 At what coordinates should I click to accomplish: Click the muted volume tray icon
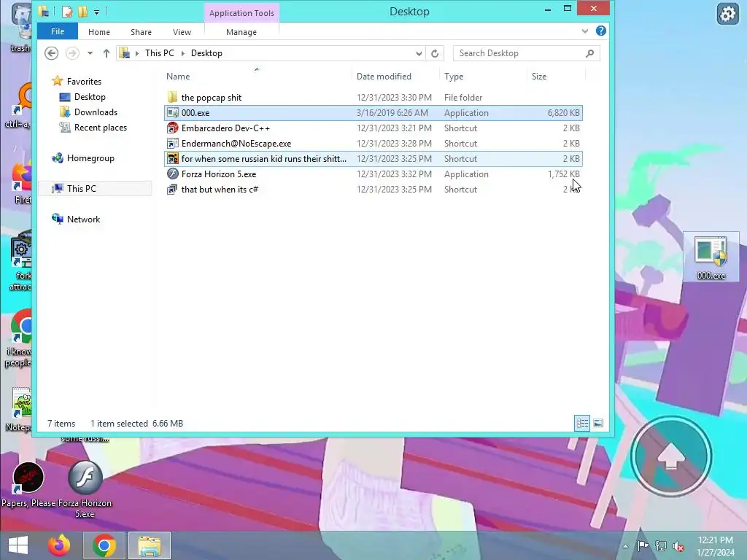(x=678, y=545)
